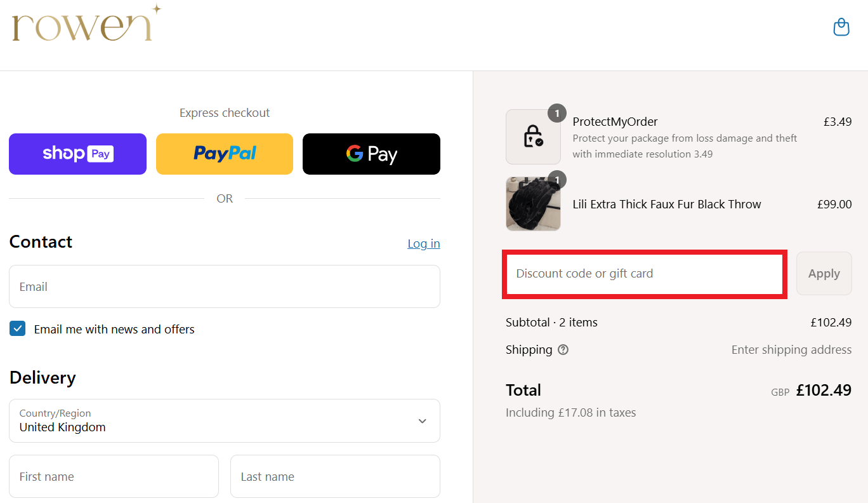
Task: Click the chevron arrow in Country/Region field
Action: click(x=423, y=421)
